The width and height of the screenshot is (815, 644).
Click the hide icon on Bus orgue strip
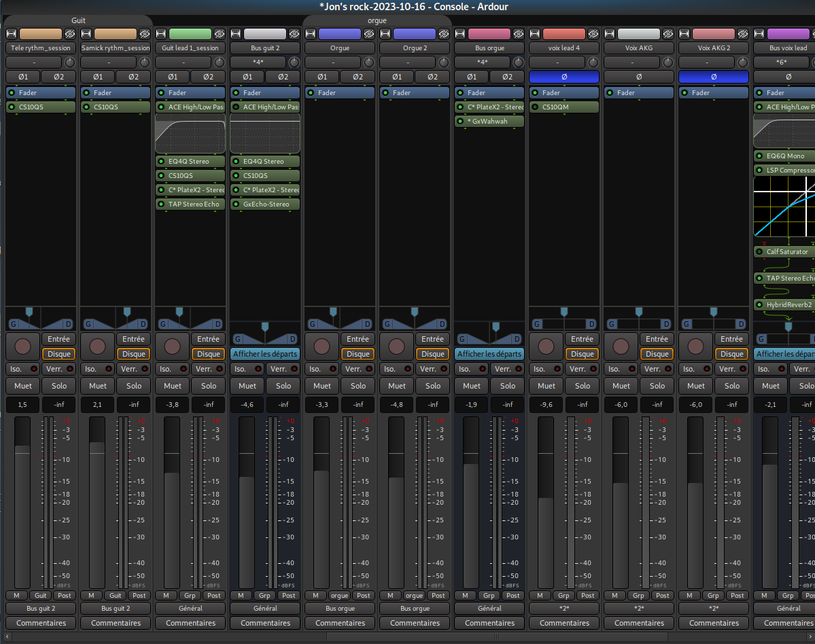(x=518, y=33)
